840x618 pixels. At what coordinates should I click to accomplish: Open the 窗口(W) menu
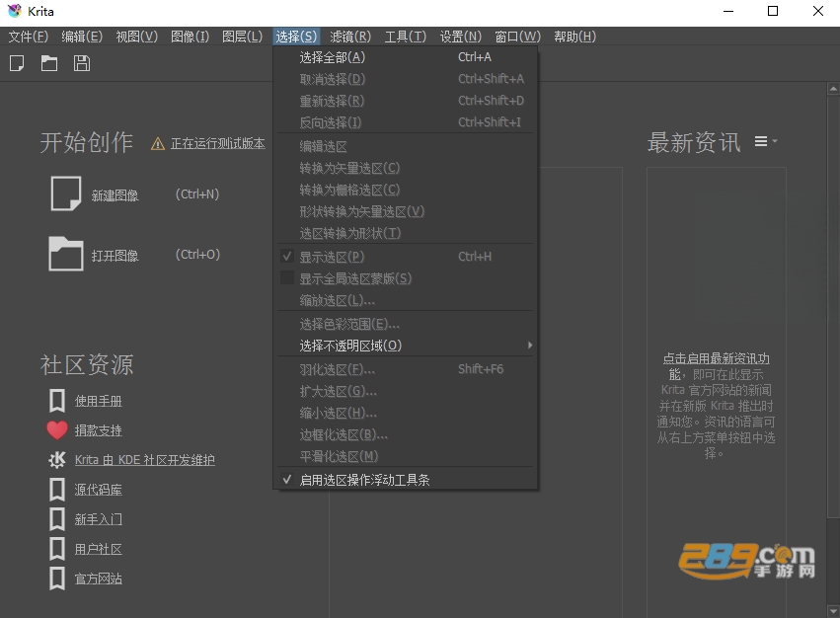pyautogui.click(x=517, y=37)
